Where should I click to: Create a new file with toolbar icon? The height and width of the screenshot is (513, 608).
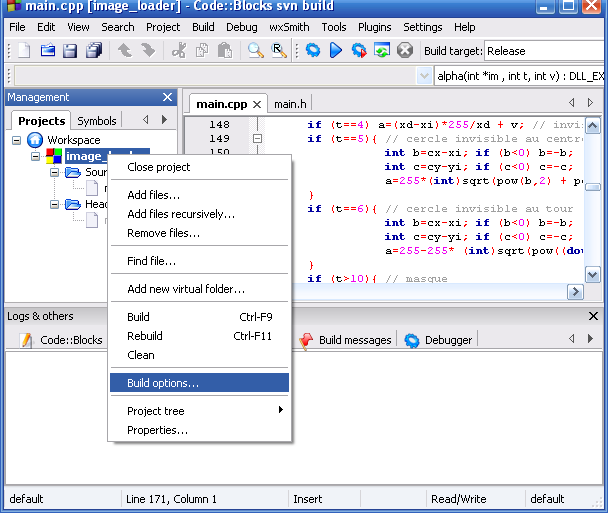tap(24, 50)
